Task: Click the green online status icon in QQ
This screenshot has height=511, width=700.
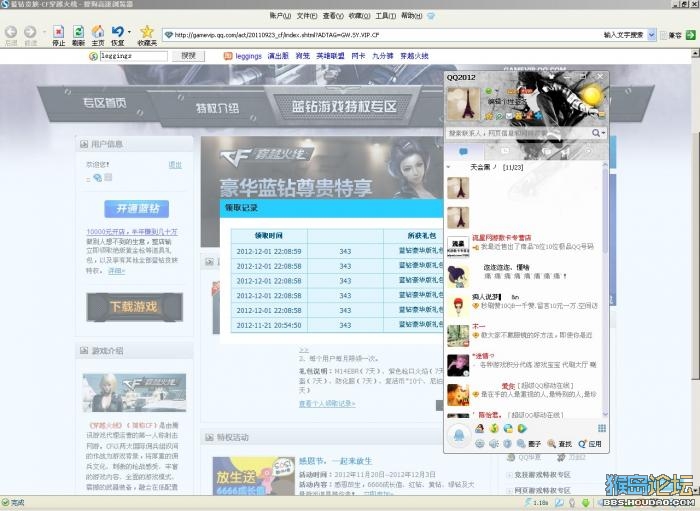Action: [x=488, y=91]
